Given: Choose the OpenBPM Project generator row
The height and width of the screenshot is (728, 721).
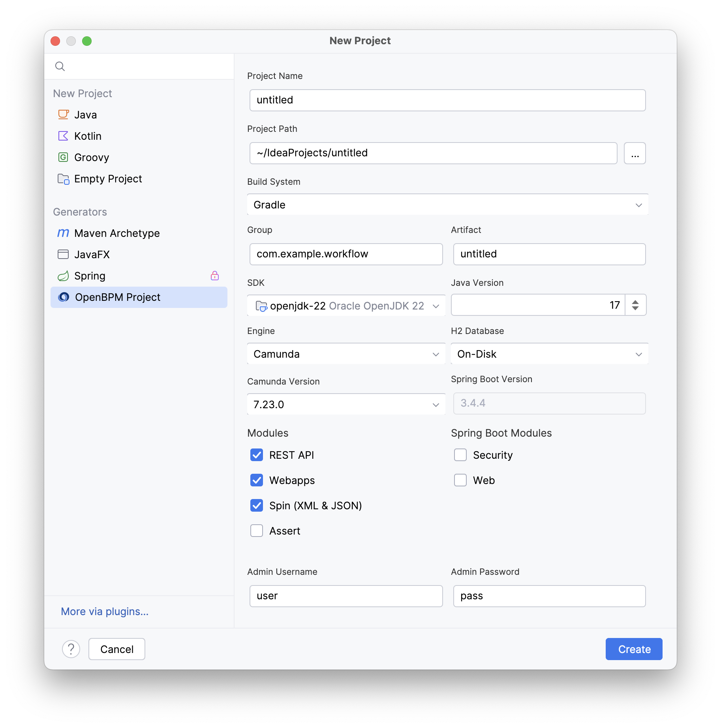Looking at the screenshot, I should pyautogui.click(x=139, y=297).
